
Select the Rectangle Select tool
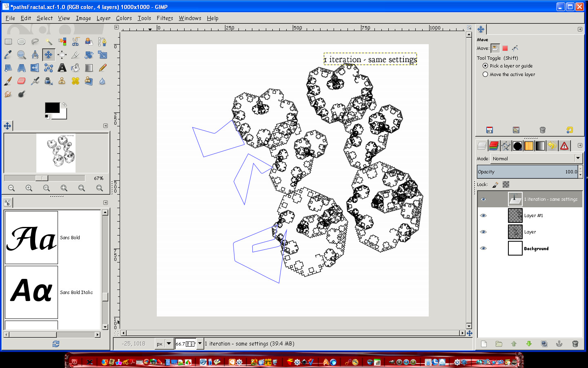(x=8, y=41)
